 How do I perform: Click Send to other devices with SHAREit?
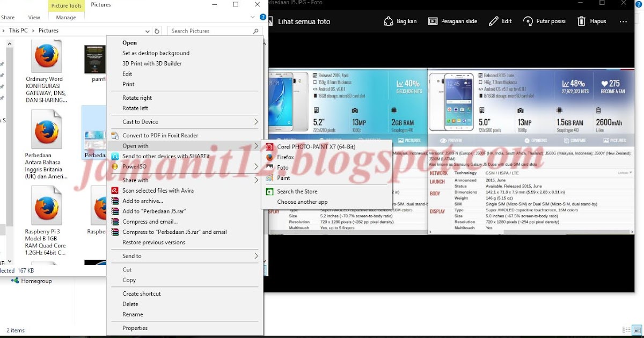click(166, 156)
